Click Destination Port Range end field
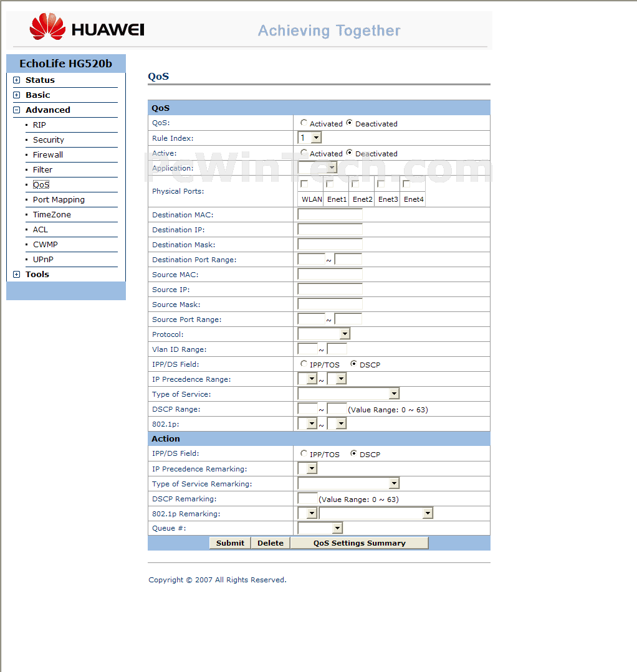Viewport: 637px width, 672px height. 348,259
